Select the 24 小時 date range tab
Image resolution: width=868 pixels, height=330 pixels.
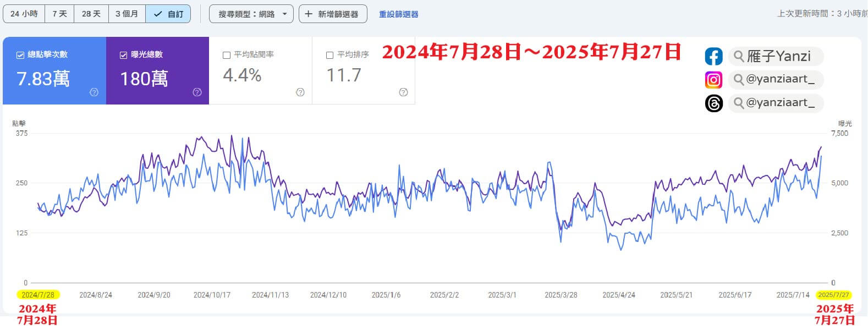24,14
